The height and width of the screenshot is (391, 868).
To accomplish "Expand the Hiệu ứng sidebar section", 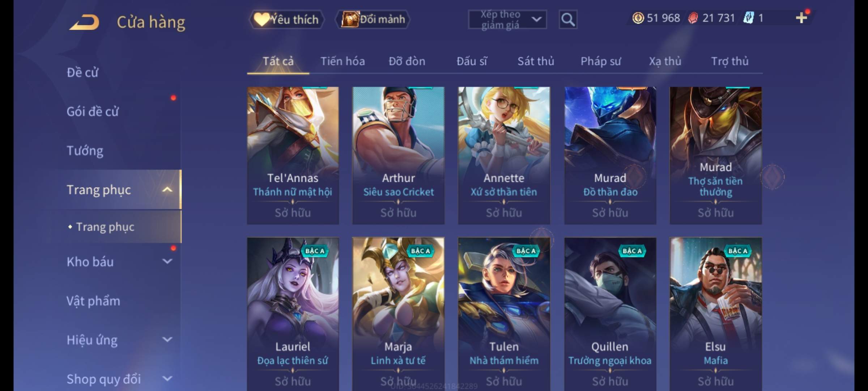I will [x=167, y=340].
